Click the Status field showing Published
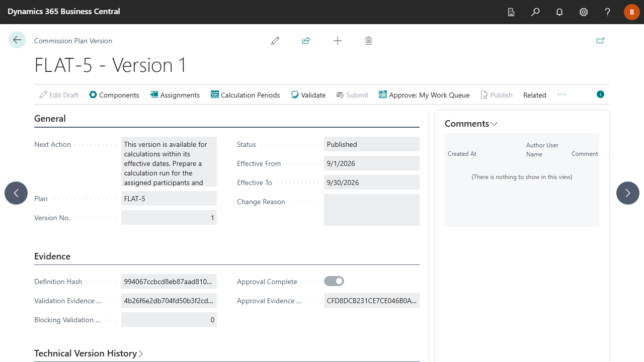 click(372, 144)
